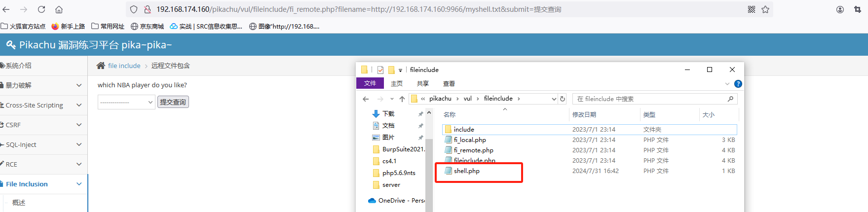Open 概述 under File Inclusion
Screen dimensions: 868x212
[19, 203]
